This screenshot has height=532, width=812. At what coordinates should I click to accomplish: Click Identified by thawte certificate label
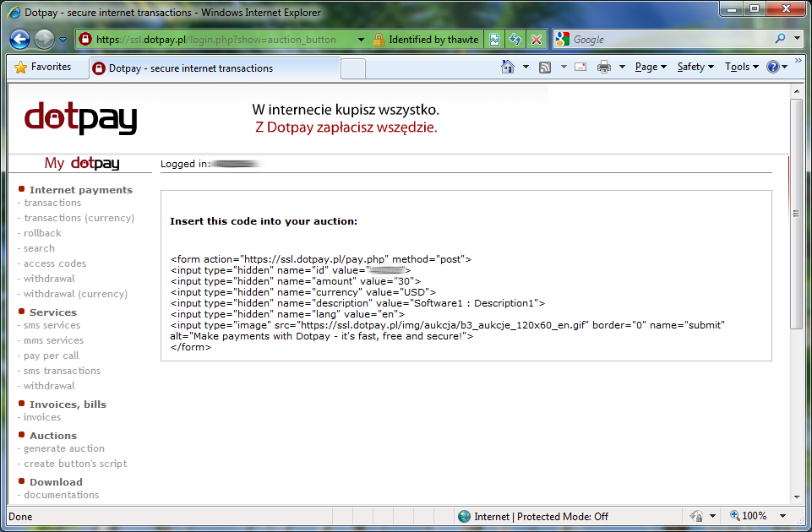(433, 40)
